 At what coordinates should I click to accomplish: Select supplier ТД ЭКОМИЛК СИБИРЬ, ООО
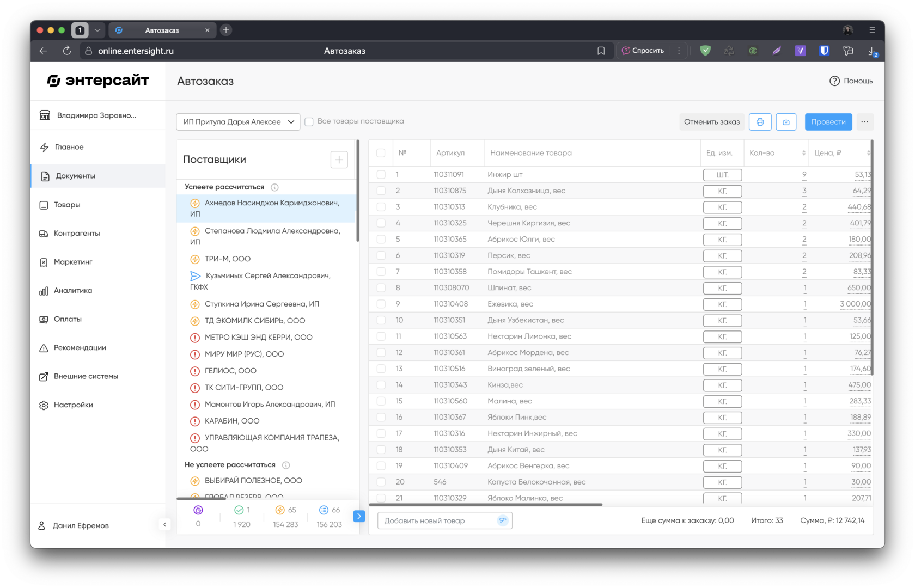[266, 321]
